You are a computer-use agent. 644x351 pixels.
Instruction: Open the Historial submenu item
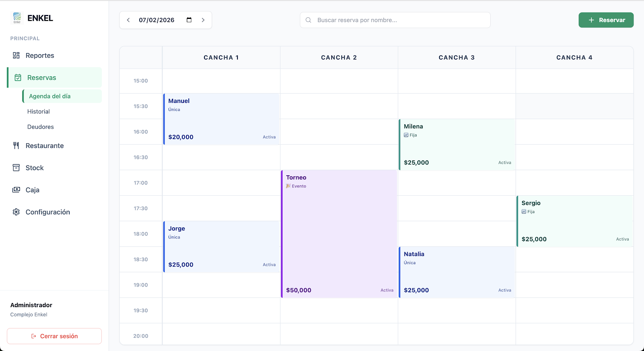pos(39,112)
